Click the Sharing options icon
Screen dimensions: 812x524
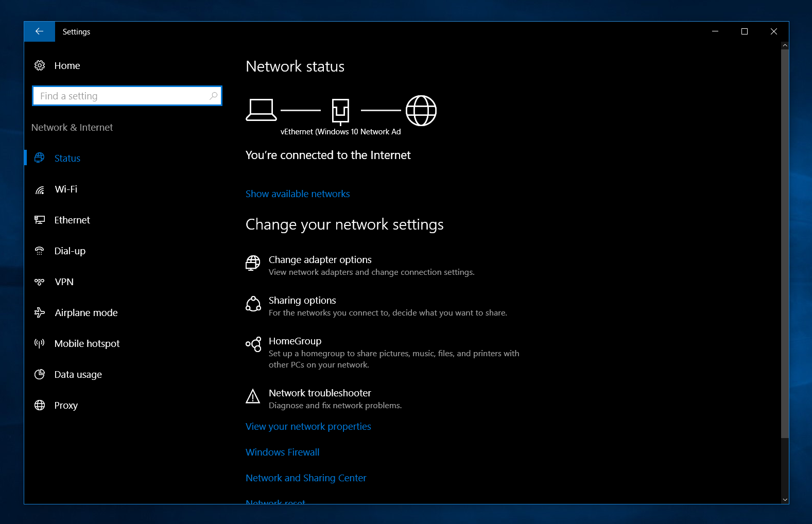click(x=253, y=304)
